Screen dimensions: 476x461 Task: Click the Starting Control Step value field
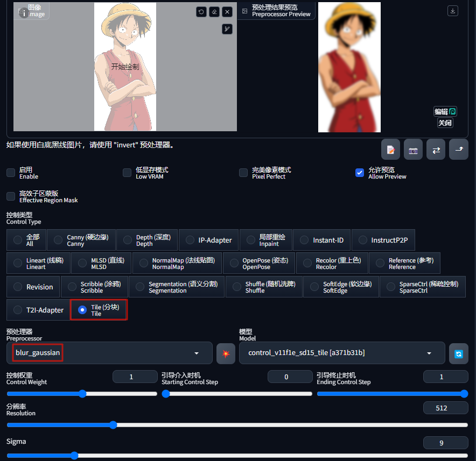coord(290,377)
